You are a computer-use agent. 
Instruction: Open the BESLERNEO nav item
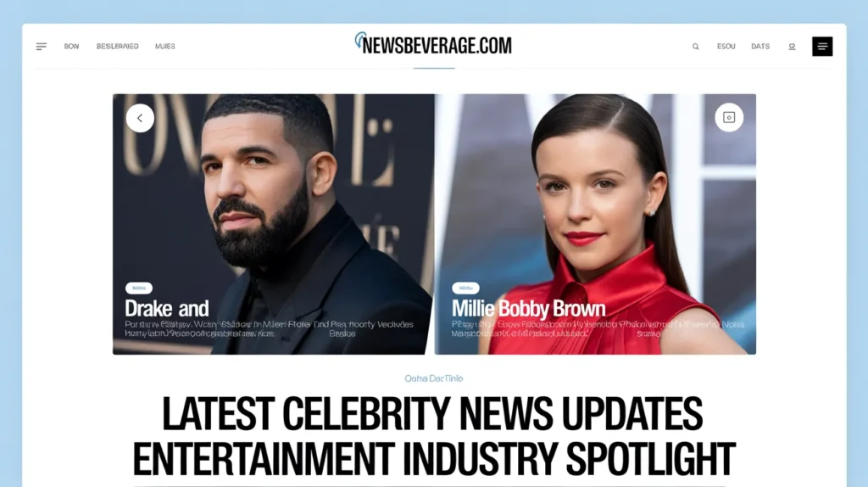117,47
